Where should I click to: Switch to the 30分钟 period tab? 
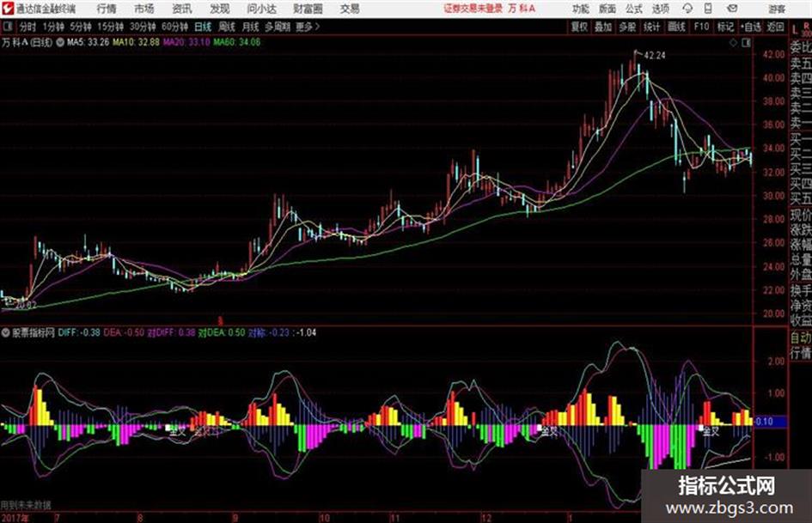143,27
